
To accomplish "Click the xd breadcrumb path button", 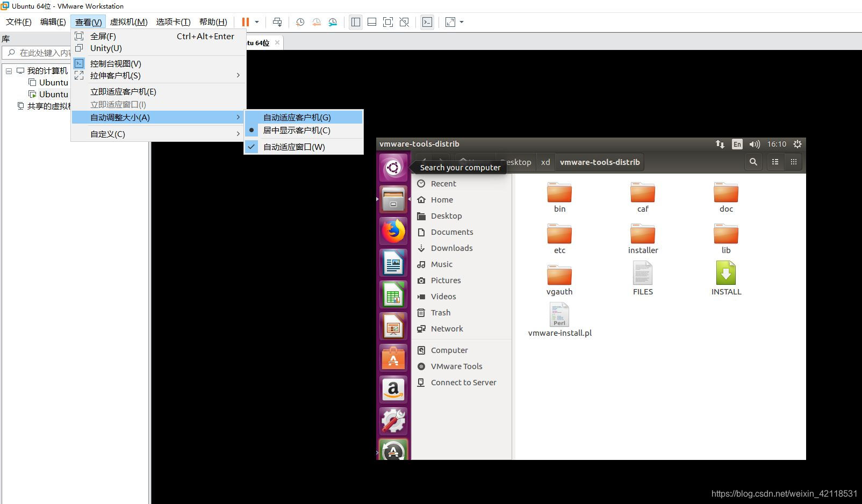I will [545, 162].
